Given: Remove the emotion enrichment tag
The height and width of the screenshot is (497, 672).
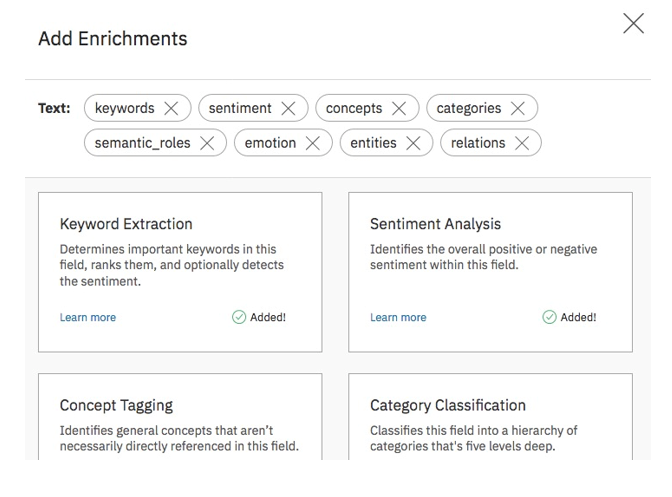Looking at the screenshot, I should pyautogui.click(x=313, y=143).
